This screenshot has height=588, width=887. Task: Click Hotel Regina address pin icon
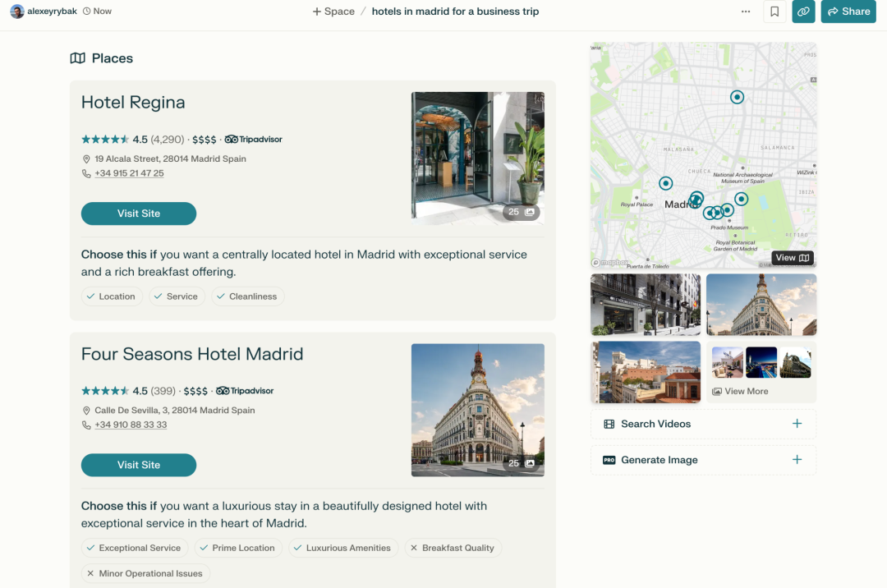coord(86,158)
